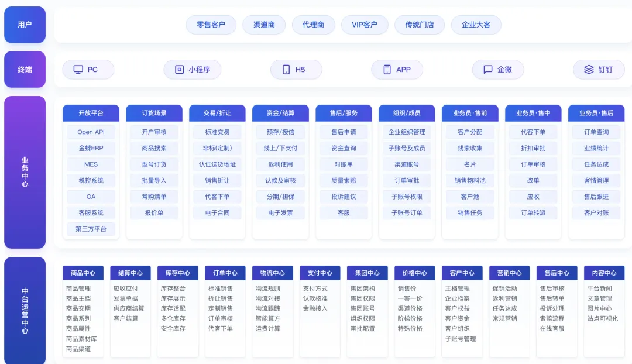The width and height of the screenshot is (632, 364).
Task: Click the 结算中心 header
Action: pyautogui.click(x=130, y=273)
